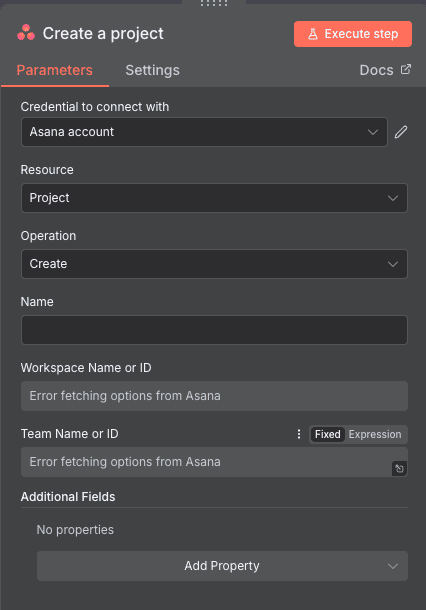Click the 'Resource' label
The image size is (426, 610).
pyautogui.click(x=47, y=170)
